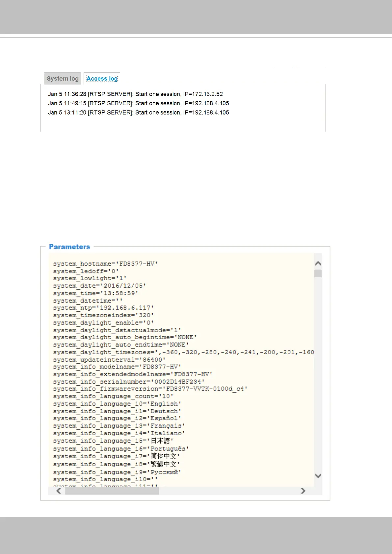Click the system_ntp='192.168.6.117' line
392x554 pixels.
tap(103, 308)
